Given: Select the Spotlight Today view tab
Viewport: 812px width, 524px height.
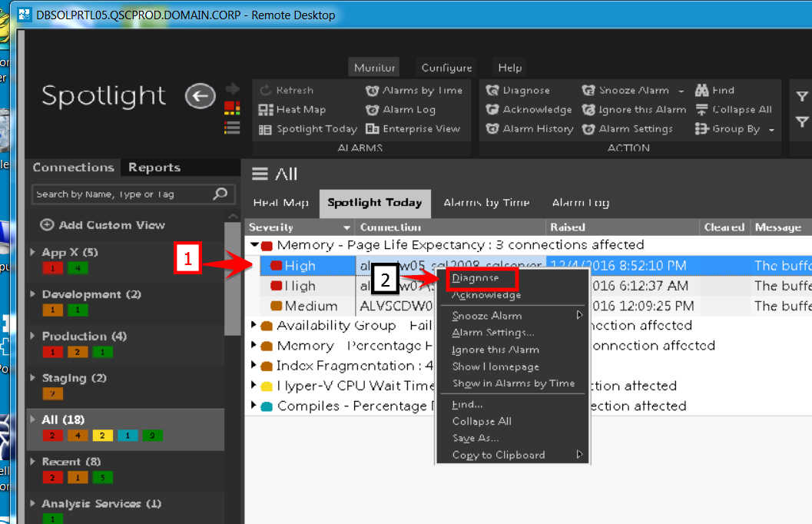Looking at the screenshot, I should 374,203.
